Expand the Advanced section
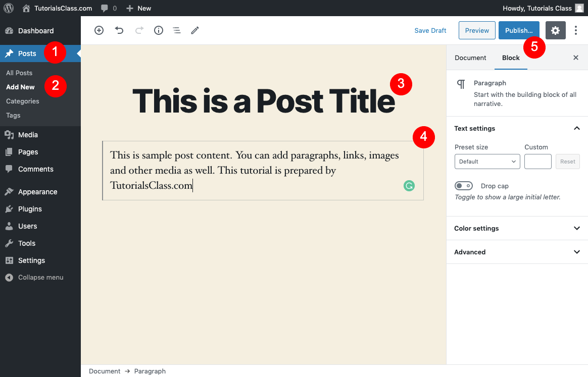 click(x=517, y=252)
